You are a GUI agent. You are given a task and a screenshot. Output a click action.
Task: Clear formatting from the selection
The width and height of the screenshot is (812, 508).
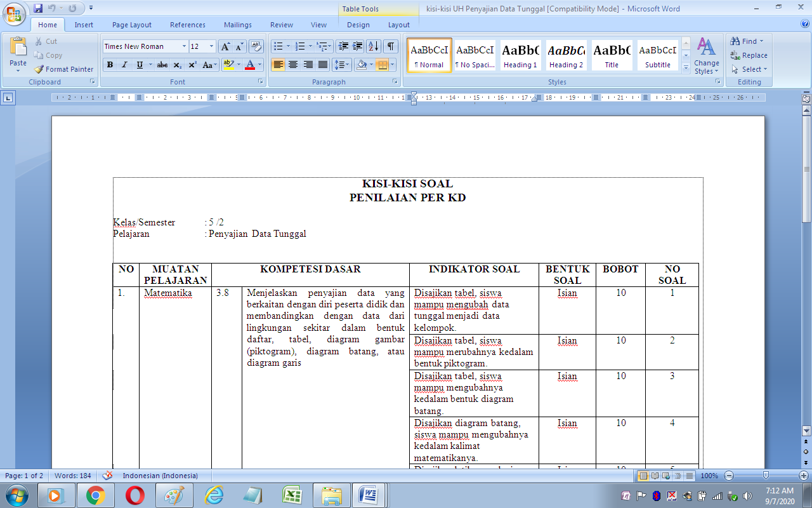(x=256, y=46)
